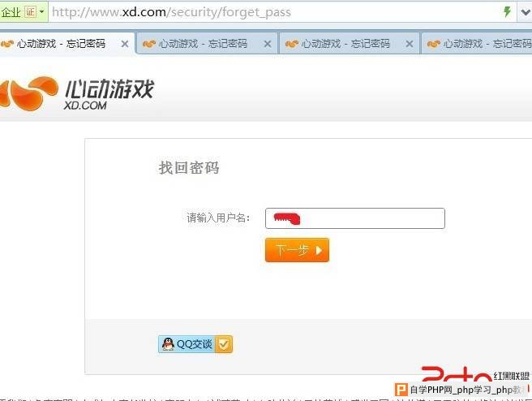Click the 心动游戏 XD.COM logo
The height and width of the screenshot is (401, 532).
pyautogui.click(x=77, y=93)
